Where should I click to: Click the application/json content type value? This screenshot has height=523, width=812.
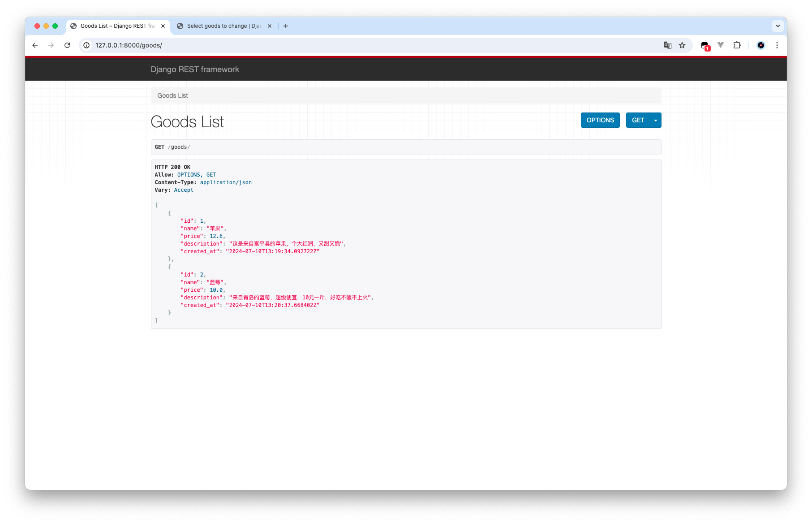tap(226, 182)
